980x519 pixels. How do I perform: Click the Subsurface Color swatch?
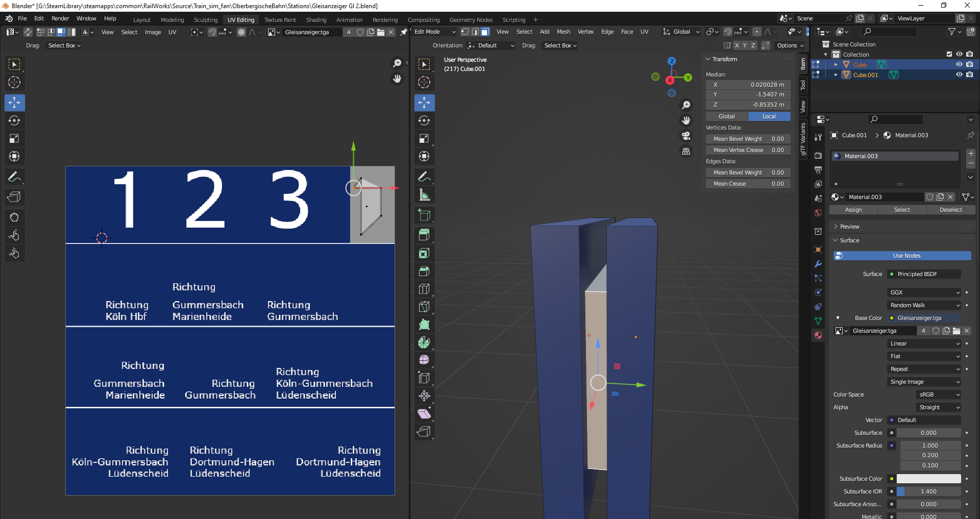point(928,479)
